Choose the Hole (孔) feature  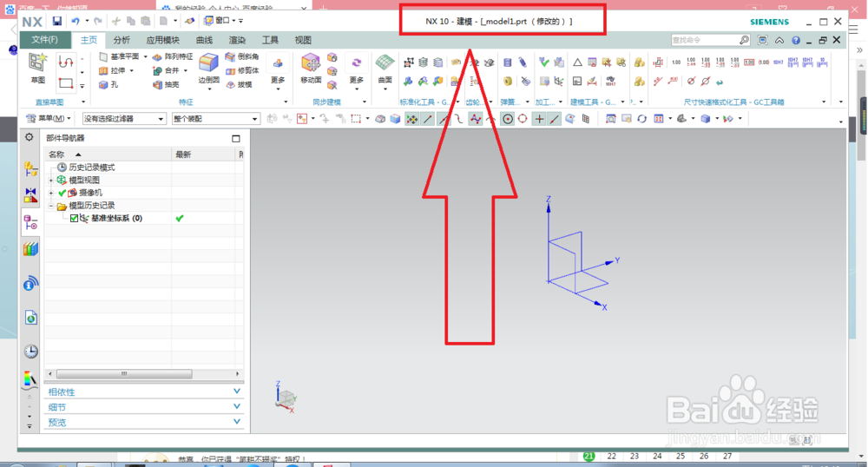pos(108,85)
